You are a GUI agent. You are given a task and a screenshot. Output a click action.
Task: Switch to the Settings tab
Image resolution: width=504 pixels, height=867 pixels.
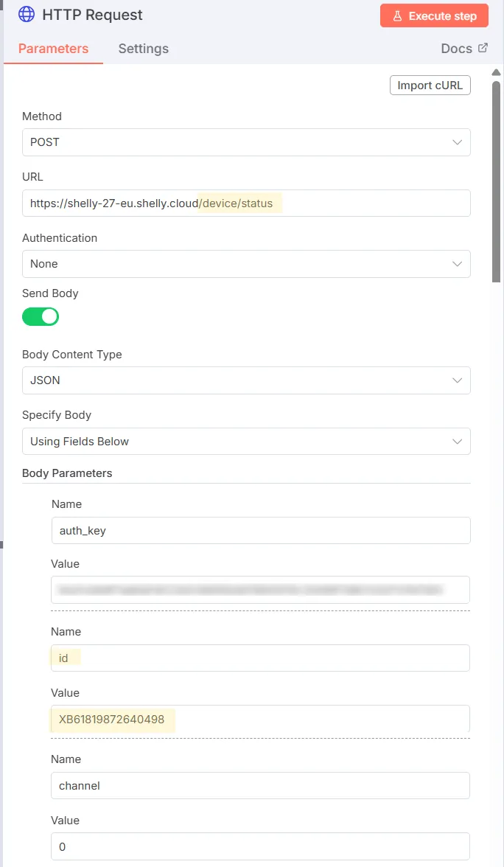point(143,48)
